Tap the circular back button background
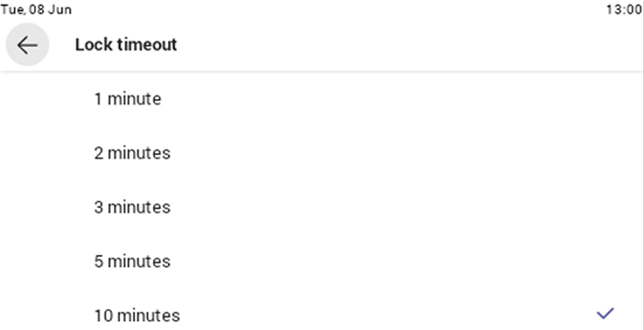This screenshot has height=330, width=644. click(x=28, y=44)
